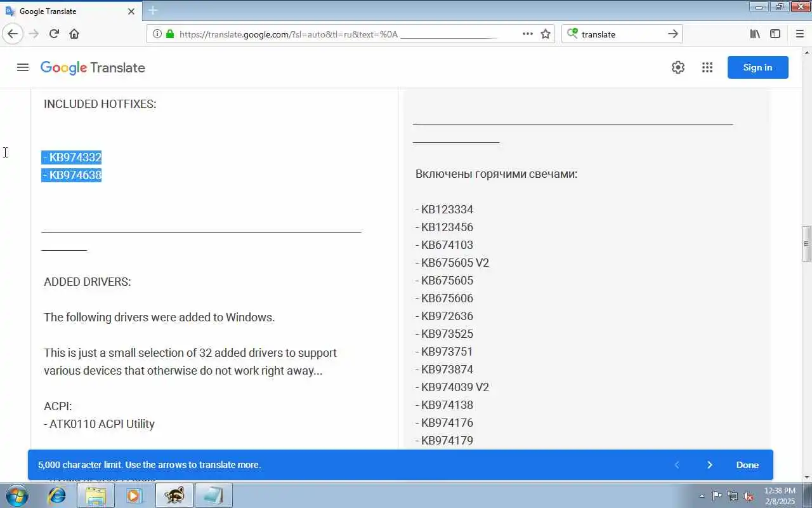Click the Windows Start button
The height and width of the screenshot is (508, 812).
click(16, 495)
